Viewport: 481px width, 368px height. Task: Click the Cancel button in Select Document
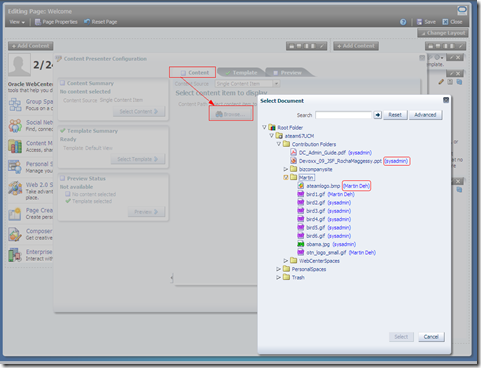(431, 337)
